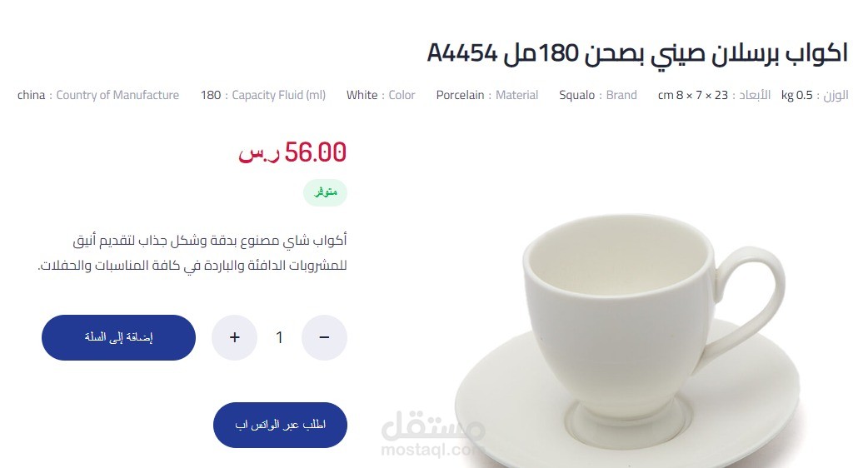Screen dimensions: 868x468
Task: Select the Porcelain Material attribute
Action: (487, 95)
